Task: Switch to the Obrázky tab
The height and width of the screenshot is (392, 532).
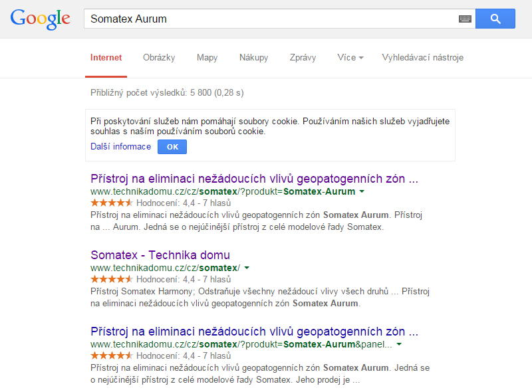Action: click(159, 58)
